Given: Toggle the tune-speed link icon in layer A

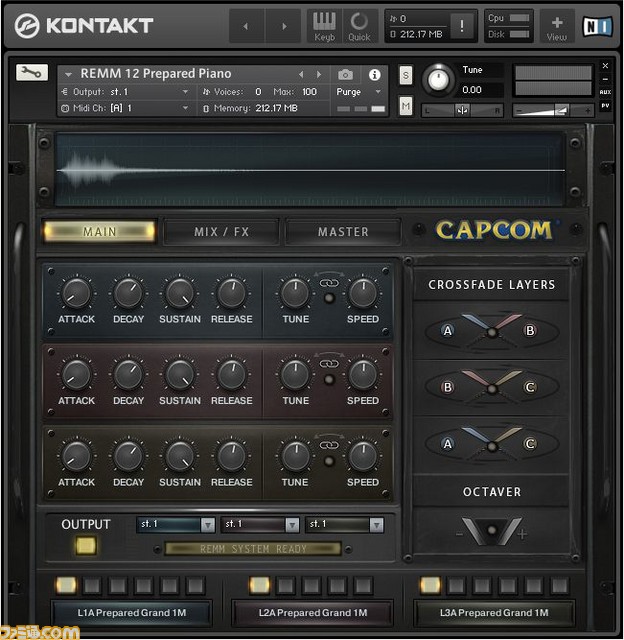Looking at the screenshot, I should [329, 283].
